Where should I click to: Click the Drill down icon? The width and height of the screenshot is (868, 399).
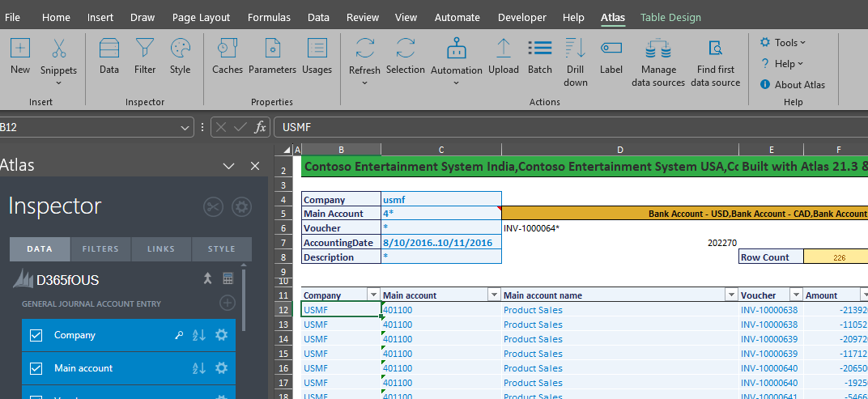576,49
